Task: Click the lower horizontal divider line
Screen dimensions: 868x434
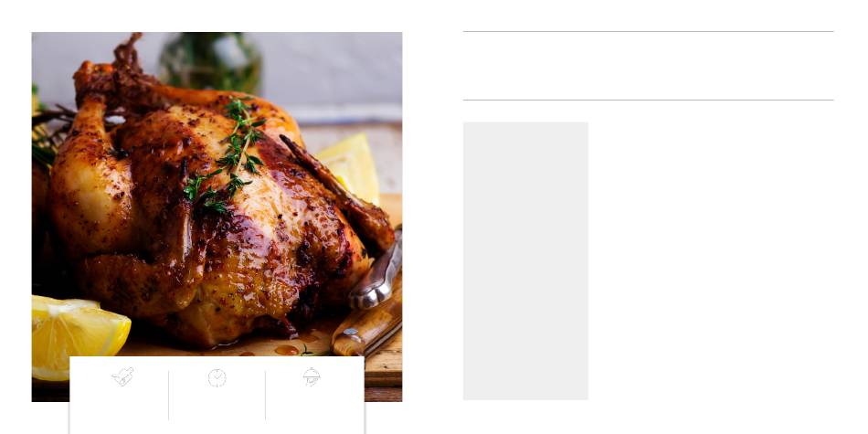Action: tap(648, 101)
